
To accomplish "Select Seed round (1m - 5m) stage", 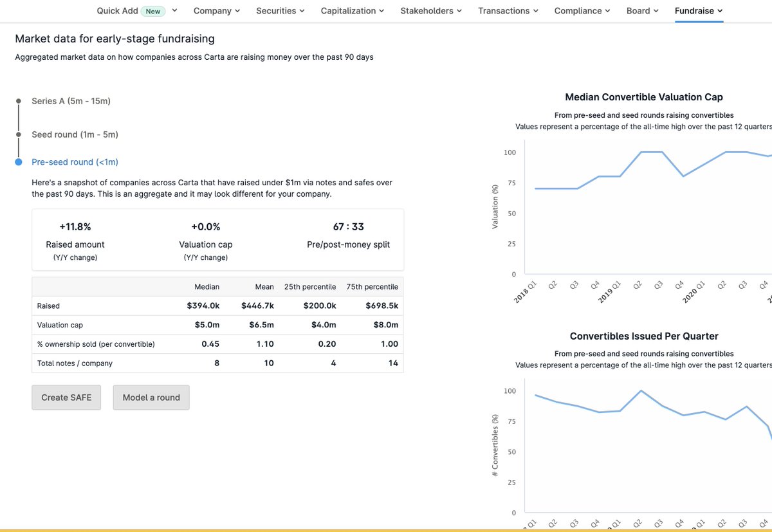I will coord(75,134).
